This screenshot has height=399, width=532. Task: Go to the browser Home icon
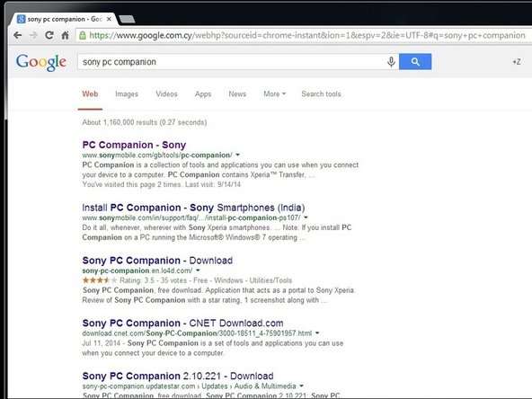pyautogui.click(x=65, y=35)
